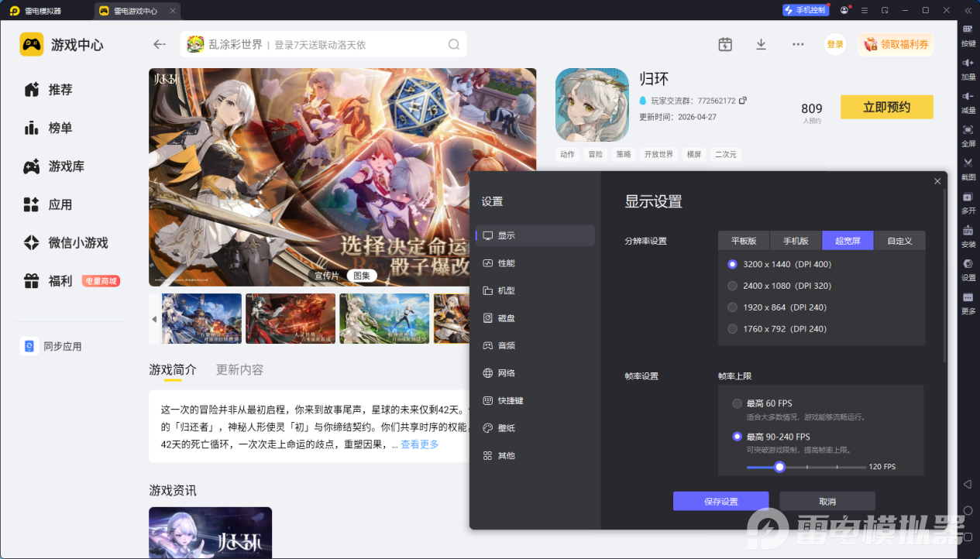Viewport: 980px width, 559px height.
Task: Click 查看更多 link in description
Action: coord(419,444)
